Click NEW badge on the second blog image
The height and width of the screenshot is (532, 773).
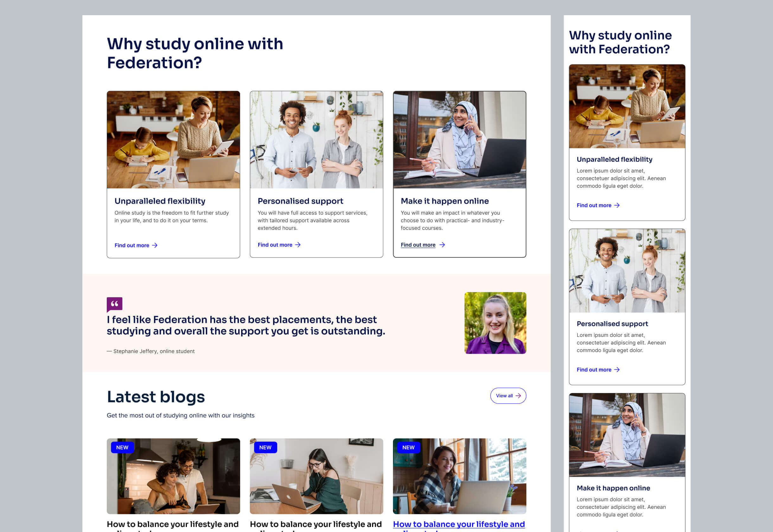tap(265, 447)
